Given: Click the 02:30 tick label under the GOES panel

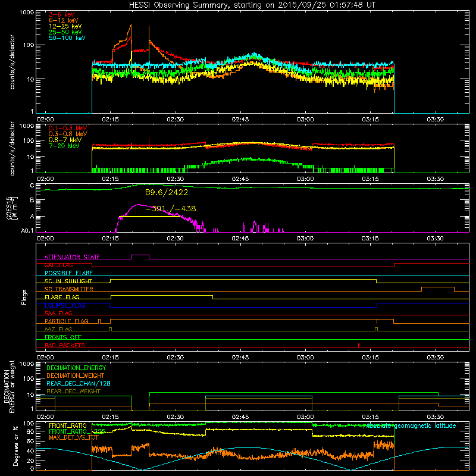Looking at the screenshot, I should point(175,239).
